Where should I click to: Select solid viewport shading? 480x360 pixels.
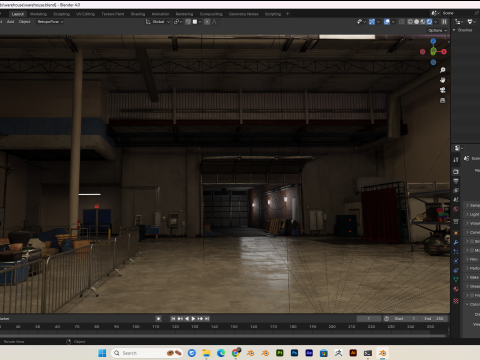(417, 22)
